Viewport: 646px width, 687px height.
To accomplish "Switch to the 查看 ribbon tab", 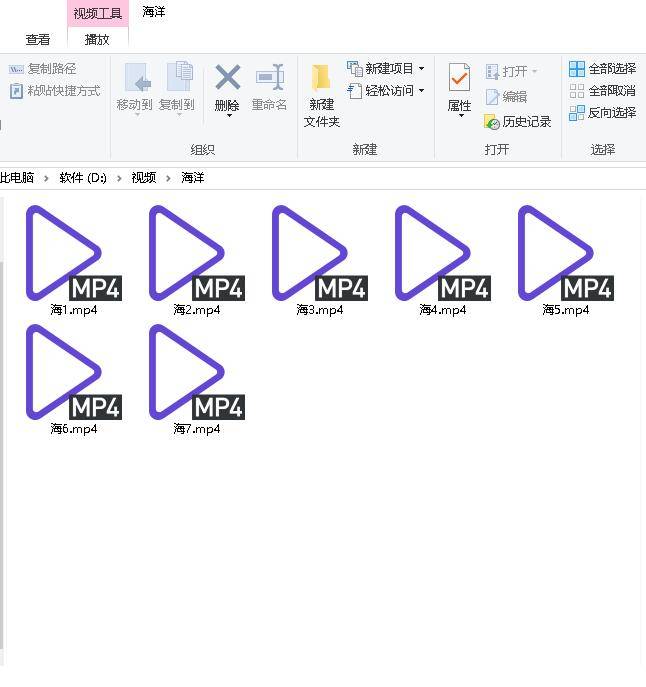I will tap(38, 40).
